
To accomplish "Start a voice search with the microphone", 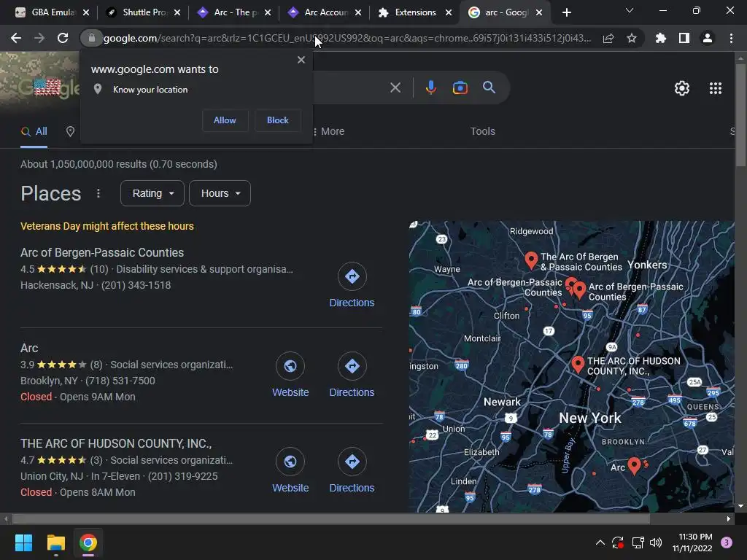I will pyautogui.click(x=430, y=87).
